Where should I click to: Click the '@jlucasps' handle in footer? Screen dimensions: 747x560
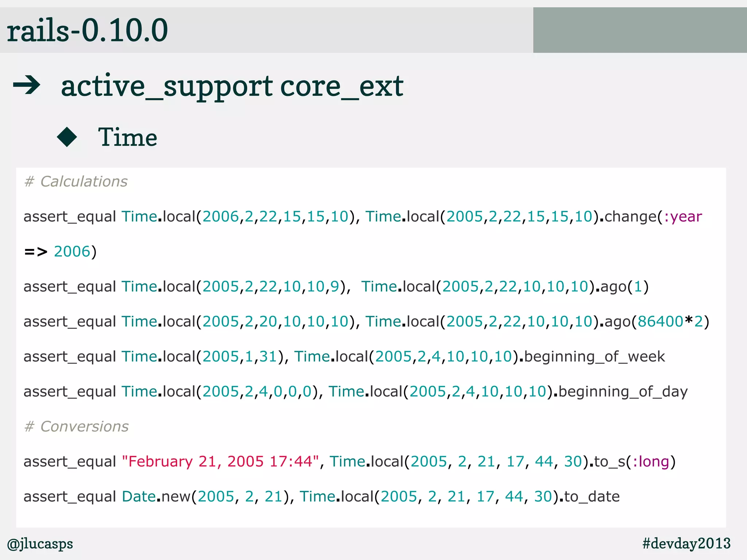point(40,544)
